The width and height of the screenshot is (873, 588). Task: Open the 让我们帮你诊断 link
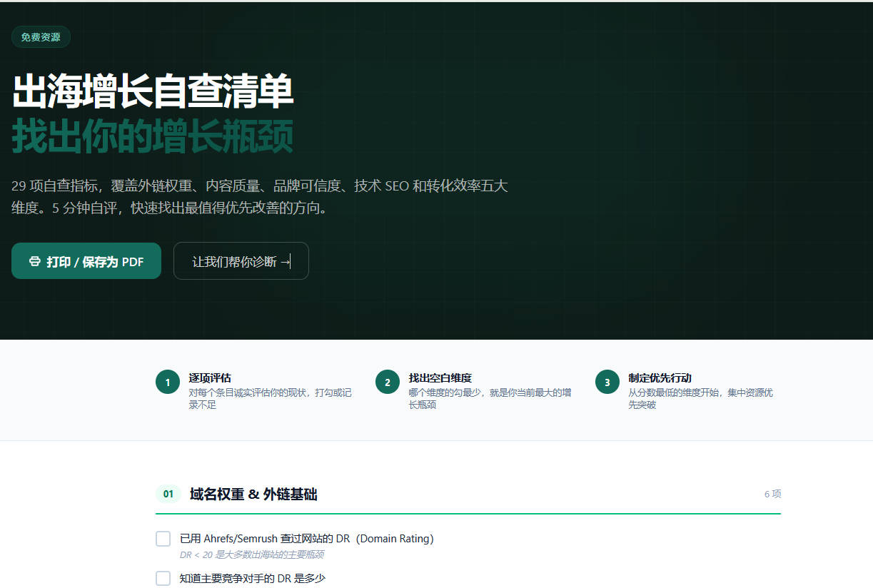[x=241, y=261]
